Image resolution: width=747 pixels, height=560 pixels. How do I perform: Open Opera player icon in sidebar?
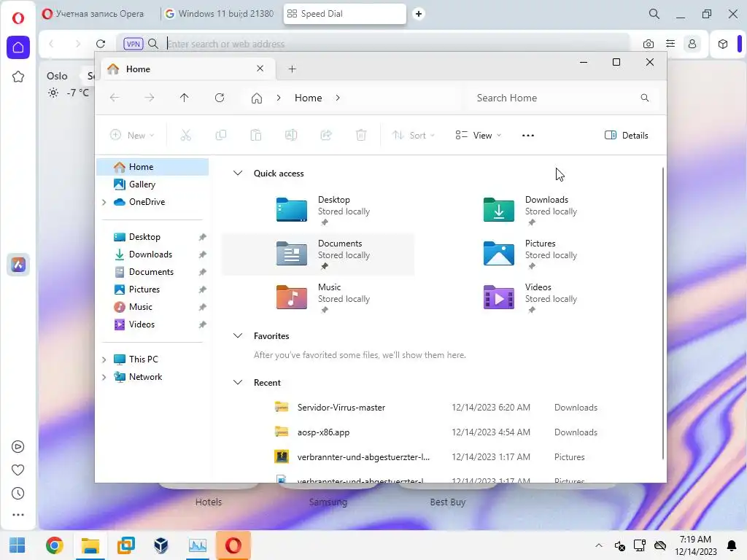(18, 447)
